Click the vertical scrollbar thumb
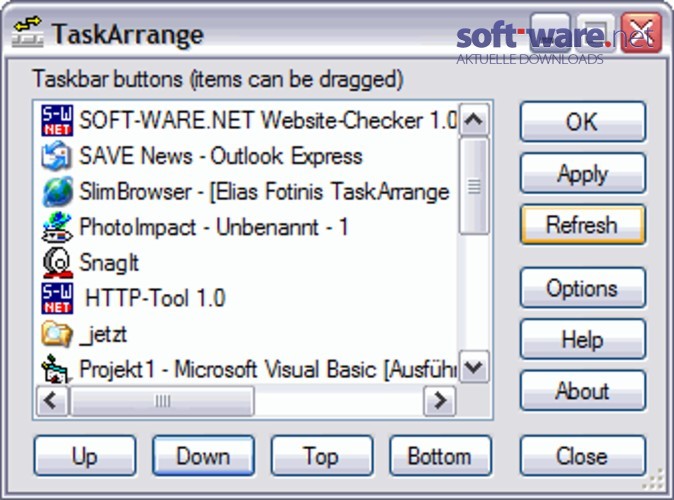 tap(474, 186)
